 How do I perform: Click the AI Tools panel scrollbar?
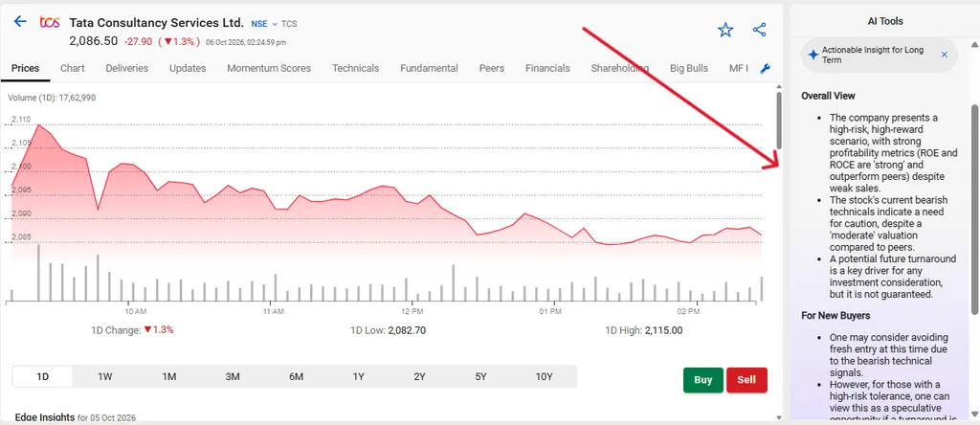coord(975,210)
